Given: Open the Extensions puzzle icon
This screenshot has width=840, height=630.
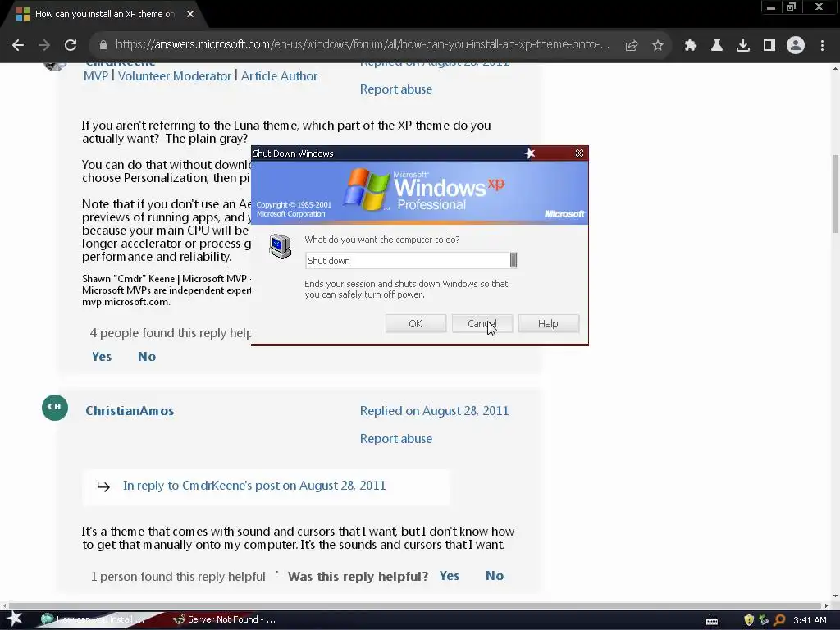Looking at the screenshot, I should pos(691,46).
